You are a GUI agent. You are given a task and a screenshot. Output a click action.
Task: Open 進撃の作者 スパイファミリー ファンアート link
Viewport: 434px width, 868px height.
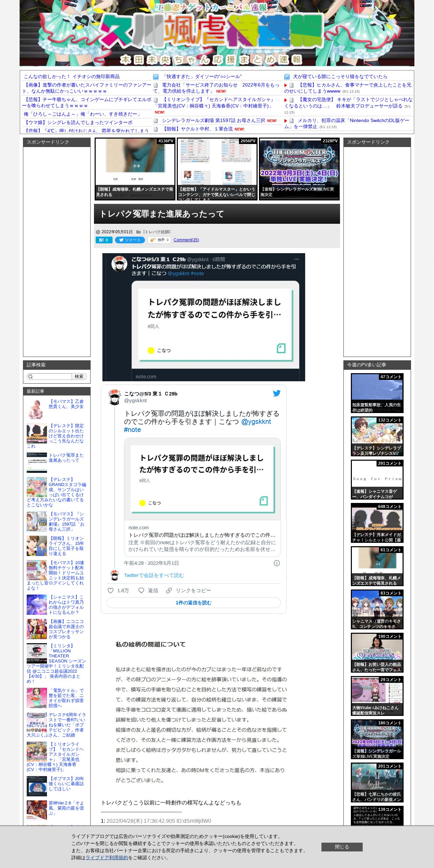click(x=87, y=88)
